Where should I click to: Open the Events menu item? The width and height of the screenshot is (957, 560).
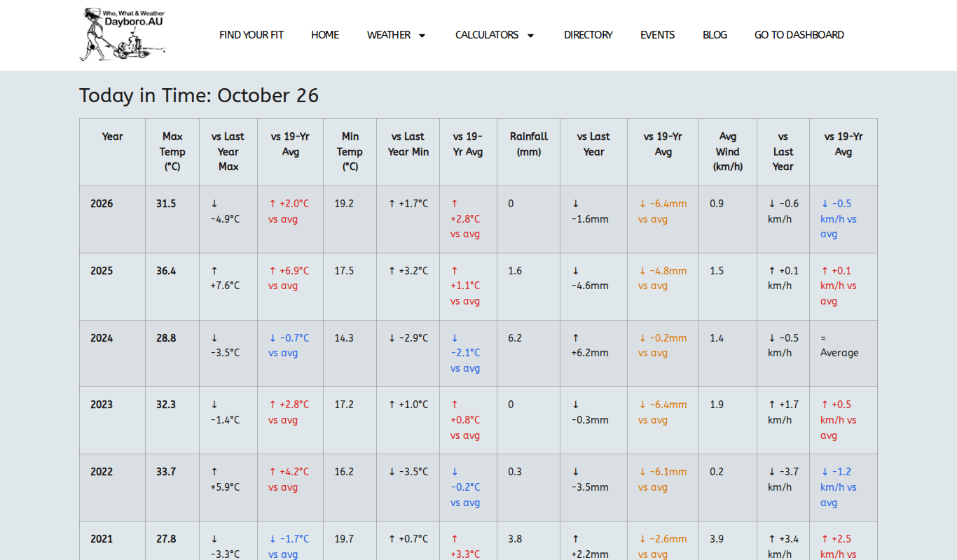click(658, 35)
